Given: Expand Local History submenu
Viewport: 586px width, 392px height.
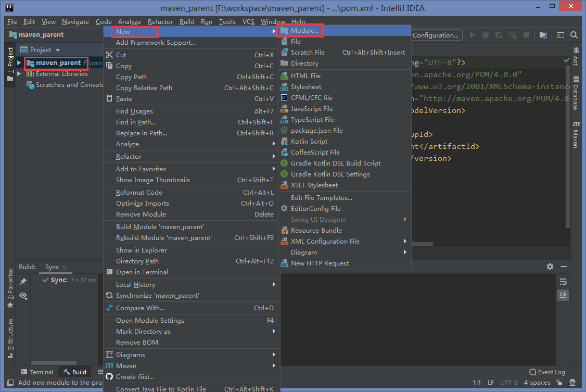Looking at the screenshot, I should pyautogui.click(x=192, y=285).
